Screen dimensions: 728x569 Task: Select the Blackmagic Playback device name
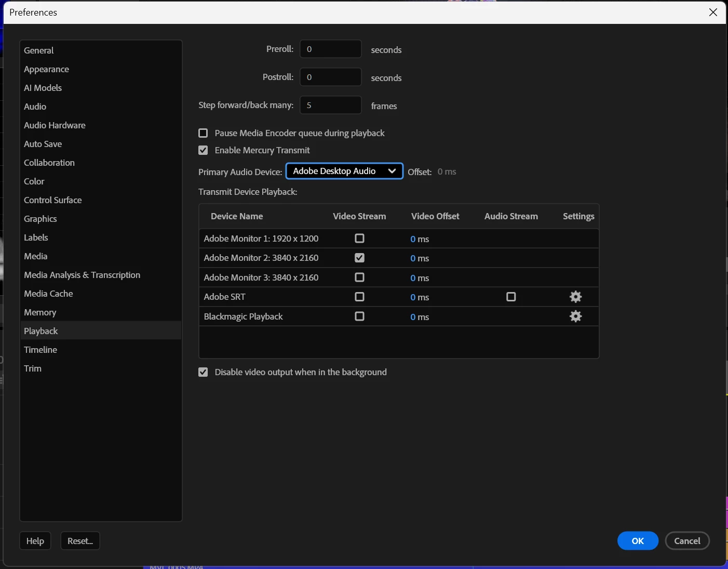(244, 316)
